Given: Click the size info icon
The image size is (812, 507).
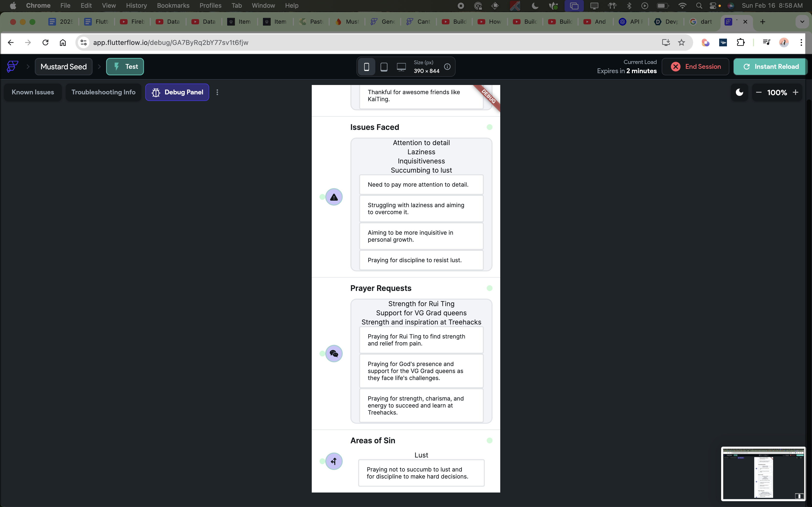Looking at the screenshot, I should coord(447,66).
